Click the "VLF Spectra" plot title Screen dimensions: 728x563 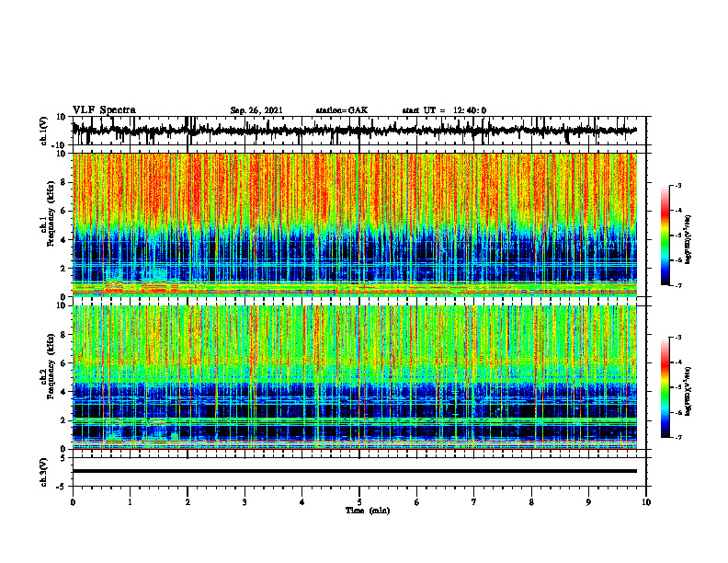[x=104, y=109]
